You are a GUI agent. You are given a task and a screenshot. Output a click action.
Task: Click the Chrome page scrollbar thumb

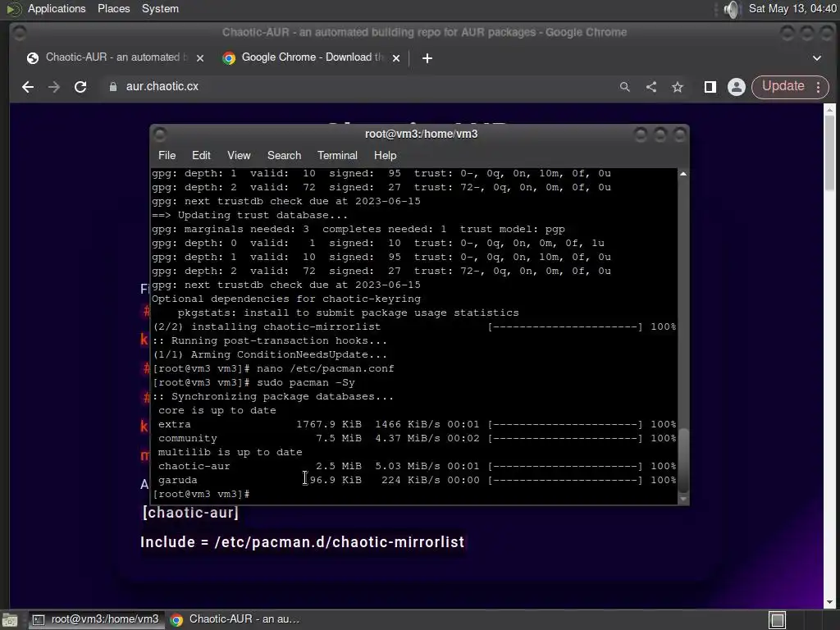click(829, 152)
